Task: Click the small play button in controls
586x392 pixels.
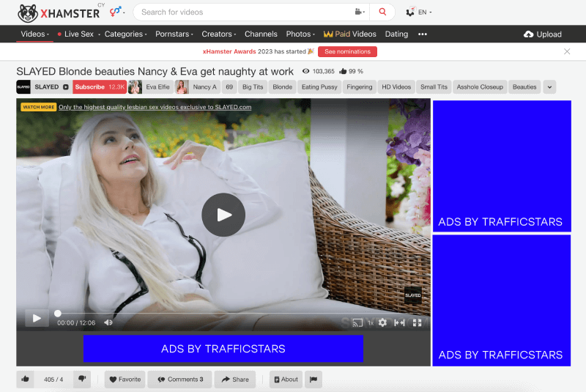Action: pos(37,319)
